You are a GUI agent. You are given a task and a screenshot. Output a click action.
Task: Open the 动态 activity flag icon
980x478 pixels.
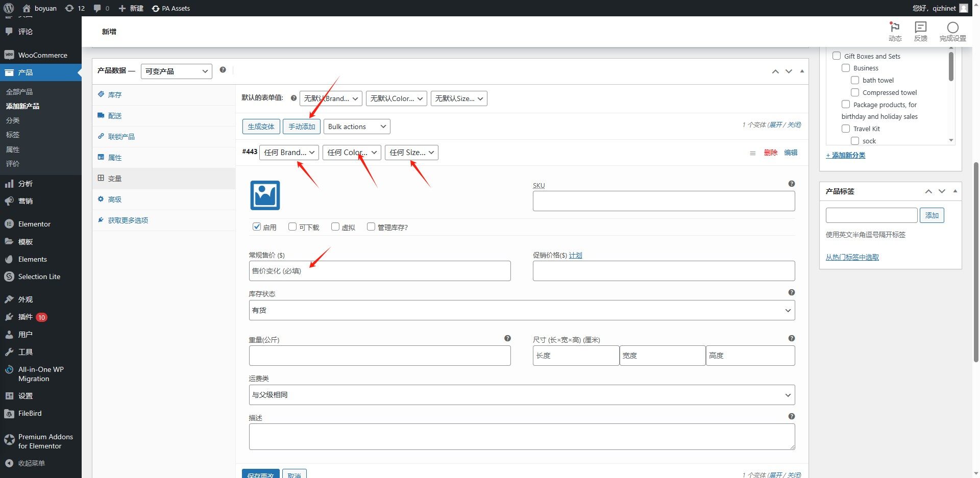coord(895,28)
